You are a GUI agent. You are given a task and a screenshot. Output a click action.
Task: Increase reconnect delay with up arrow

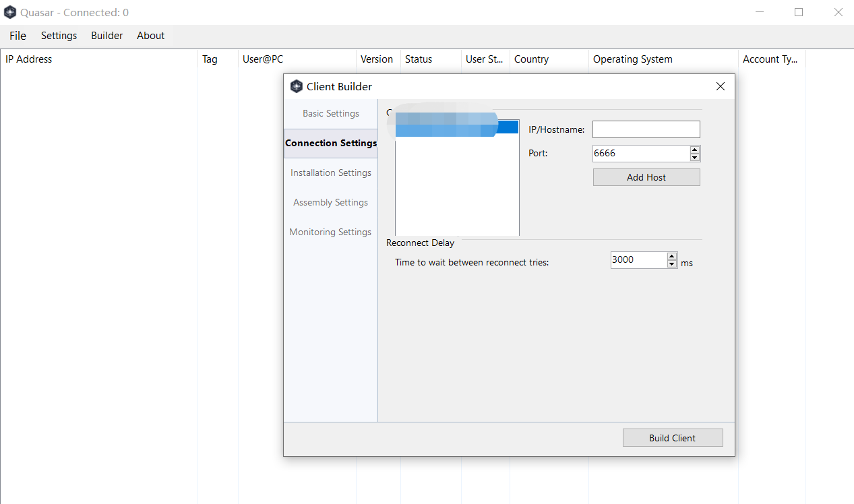(x=672, y=256)
